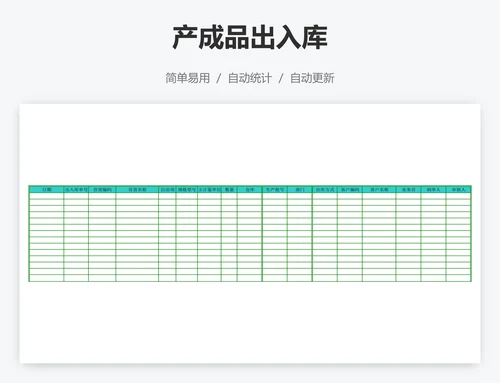
Task: Click the spreadsheet template preview thumbnail
Action: tap(250, 233)
